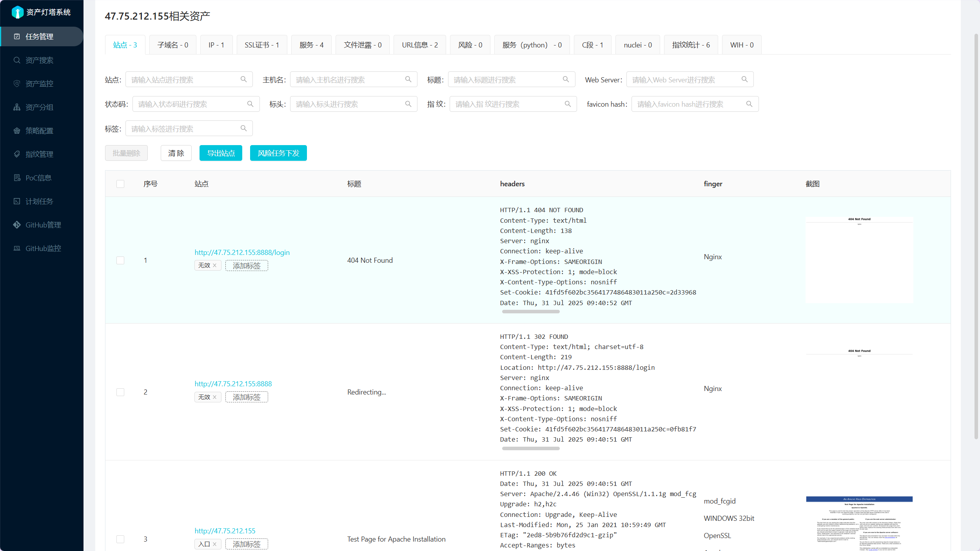980x551 pixels.
Task: Click the row 1 headers horizontal scrollbar
Action: 530,312
